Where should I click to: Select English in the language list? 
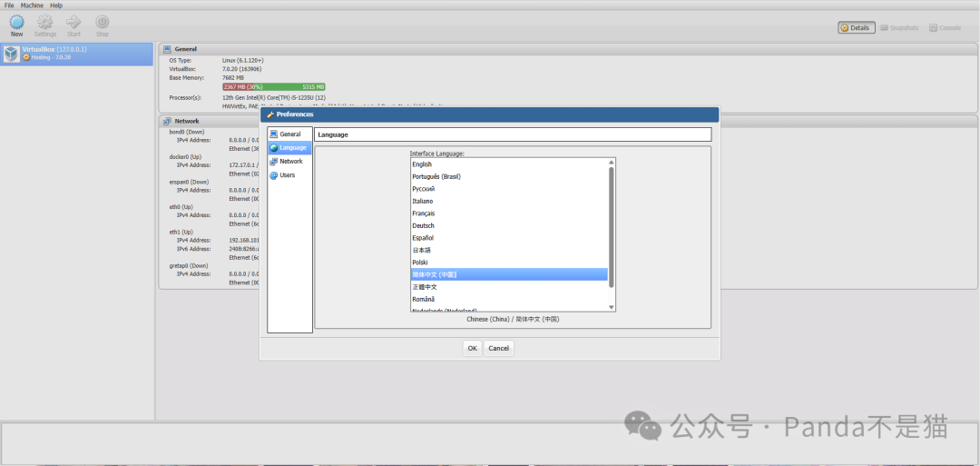pyautogui.click(x=509, y=164)
